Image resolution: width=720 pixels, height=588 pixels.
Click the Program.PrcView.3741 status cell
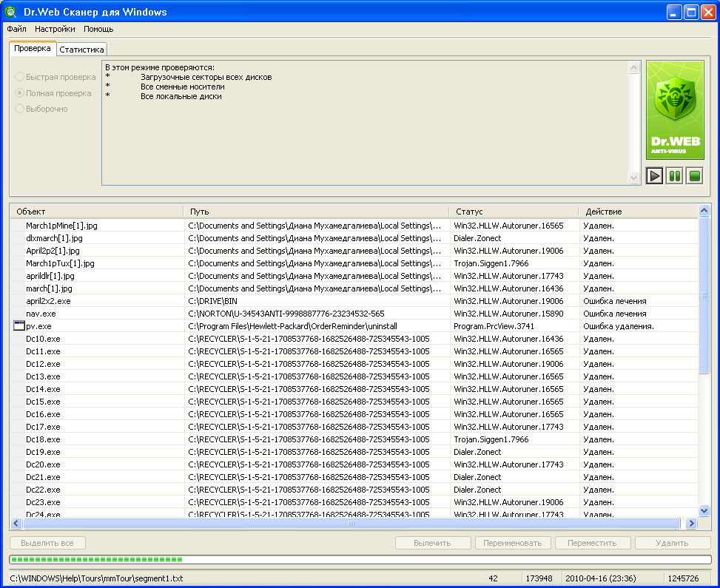(494, 326)
